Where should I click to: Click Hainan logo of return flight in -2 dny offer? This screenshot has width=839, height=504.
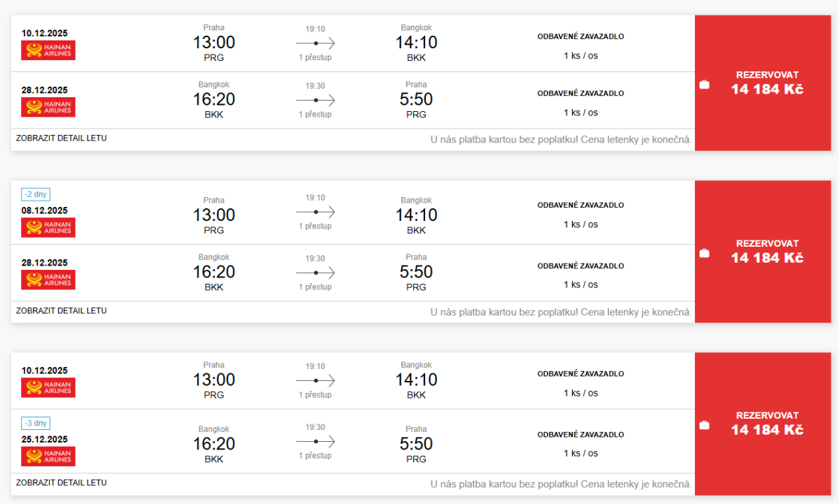[48, 280]
